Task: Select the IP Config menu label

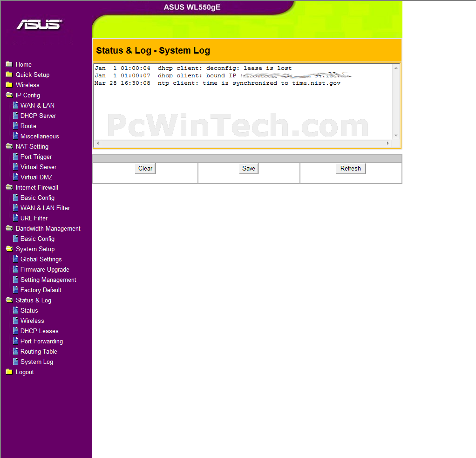Action: click(28, 96)
